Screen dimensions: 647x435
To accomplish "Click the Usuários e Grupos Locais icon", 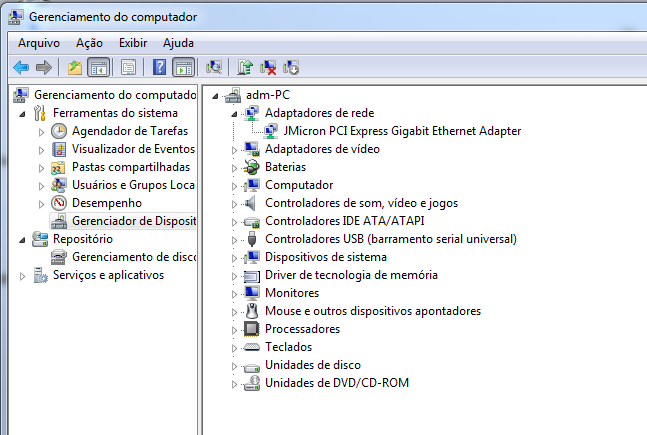I will pos(59,185).
